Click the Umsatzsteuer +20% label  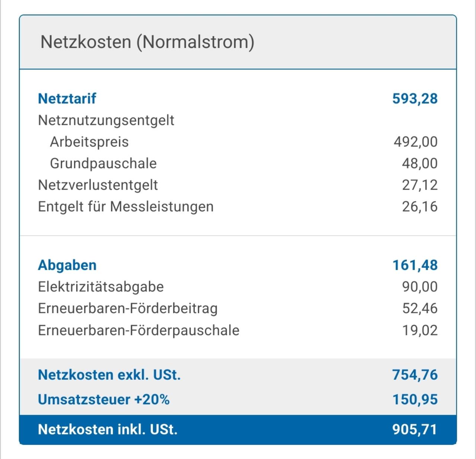pos(104,399)
